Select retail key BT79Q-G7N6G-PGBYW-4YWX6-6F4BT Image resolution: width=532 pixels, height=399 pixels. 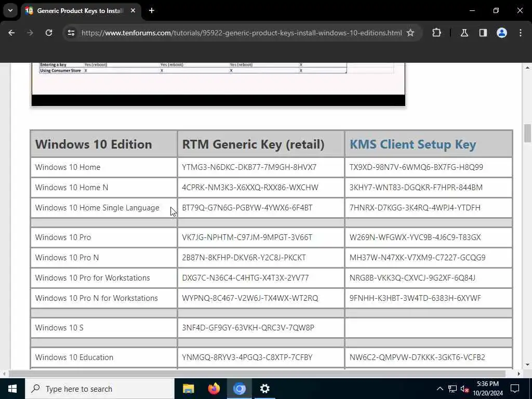pyautogui.click(x=247, y=208)
